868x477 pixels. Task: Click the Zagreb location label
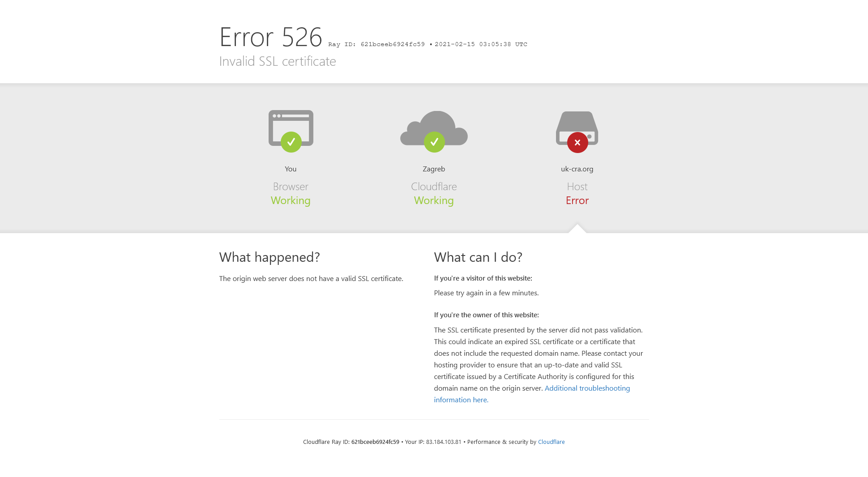(x=434, y=169)
